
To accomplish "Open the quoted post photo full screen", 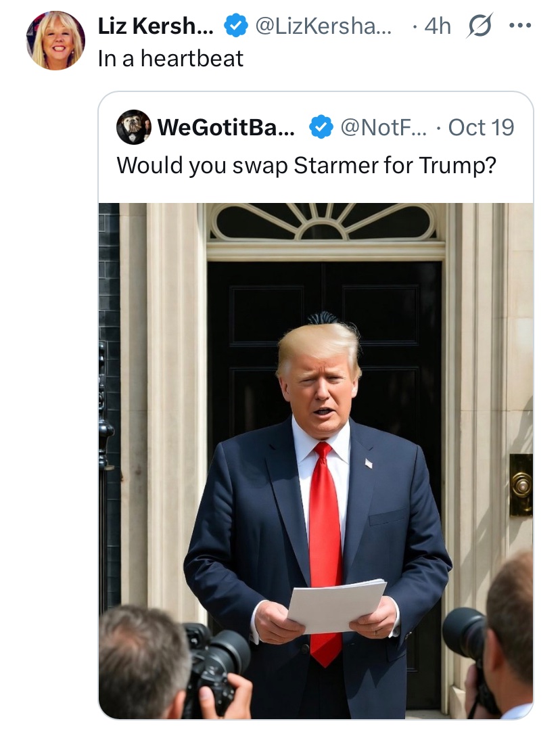I will point(316,461).
